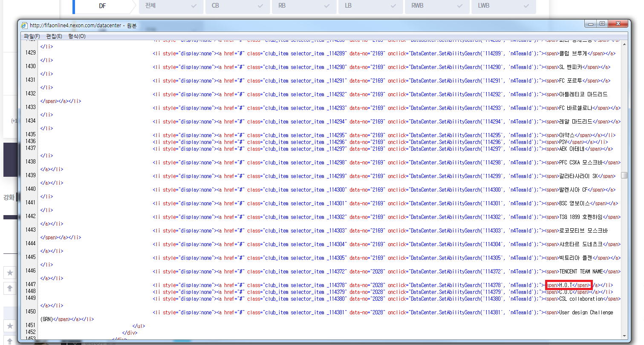Screen dimensions: 644x345
Task: Minimize the source viewer window
Action: (591, 24)
